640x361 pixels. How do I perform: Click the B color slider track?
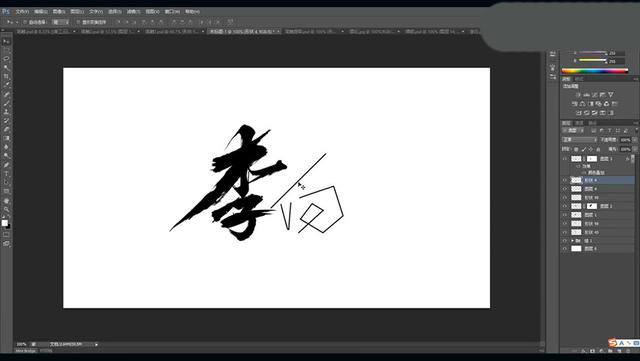593,61
